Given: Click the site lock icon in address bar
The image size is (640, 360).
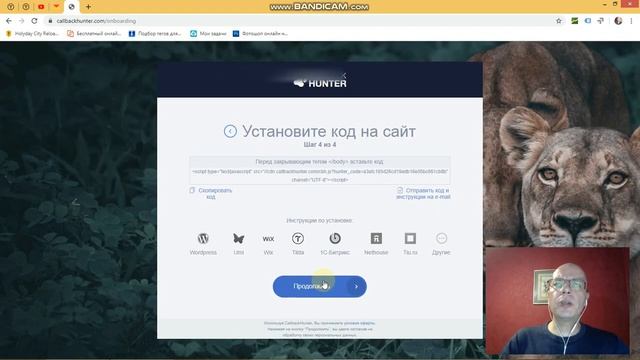Looking at the screenshot, I should [50, 21].
